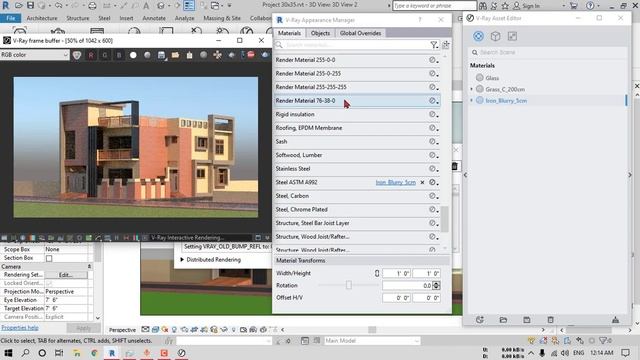Toggle the Section Box checkbox
This screenshot has width=640, height=360.
coord(49,258)
